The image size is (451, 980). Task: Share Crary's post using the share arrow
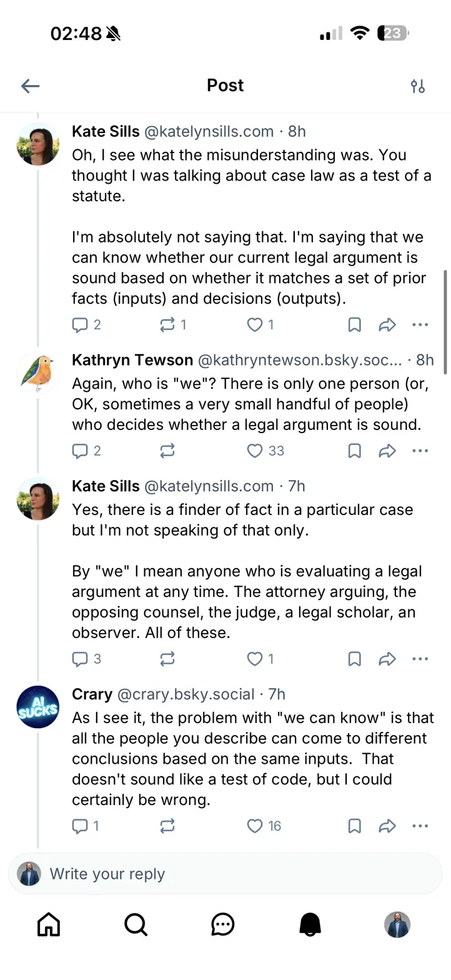pyautogui.click(x=387, y=826)
